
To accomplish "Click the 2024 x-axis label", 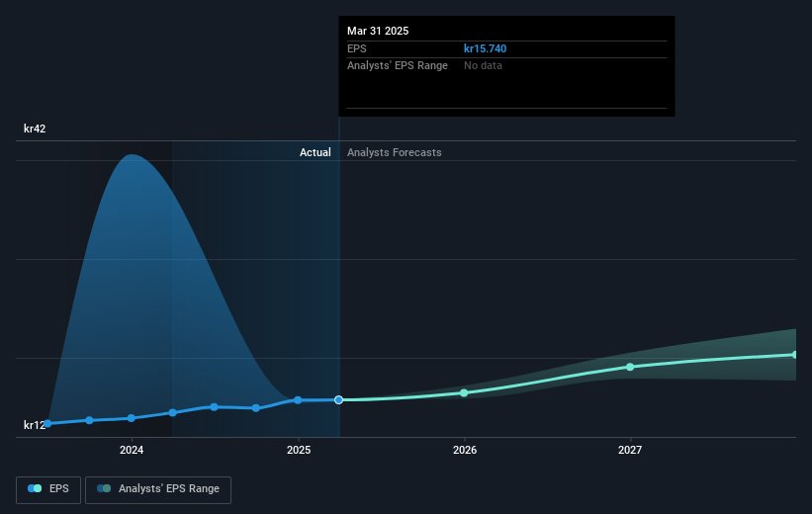I will click(x=132, y=450).
